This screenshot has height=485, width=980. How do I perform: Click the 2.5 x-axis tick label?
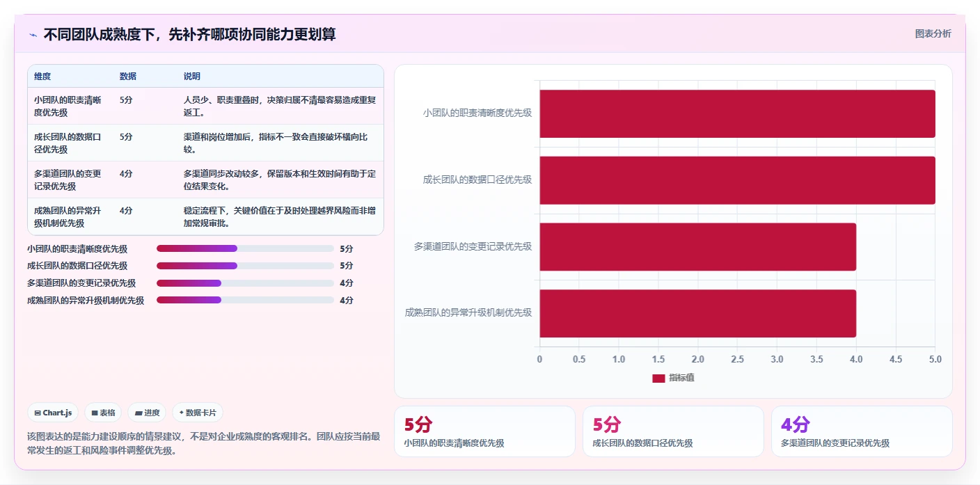pyautogui.click(x=737, y=359)
